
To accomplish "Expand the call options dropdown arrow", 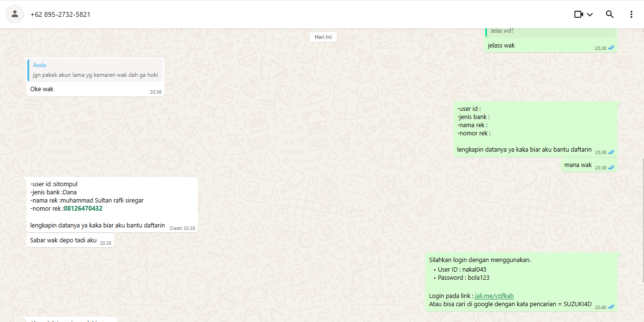I will point(590,14).
